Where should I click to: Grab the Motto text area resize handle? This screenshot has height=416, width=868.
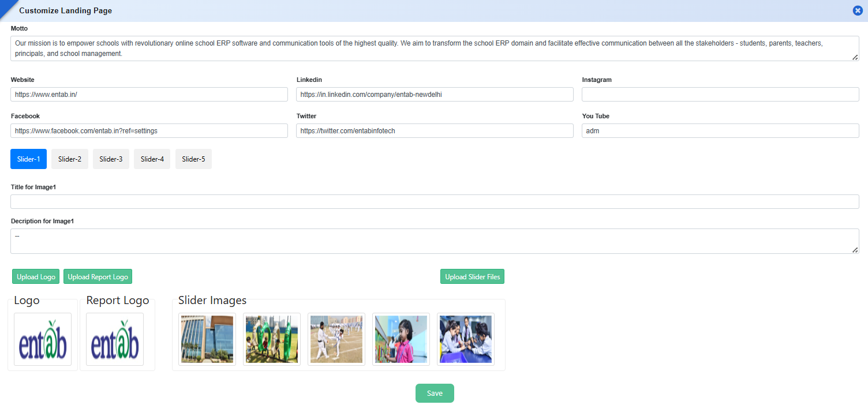855,57
